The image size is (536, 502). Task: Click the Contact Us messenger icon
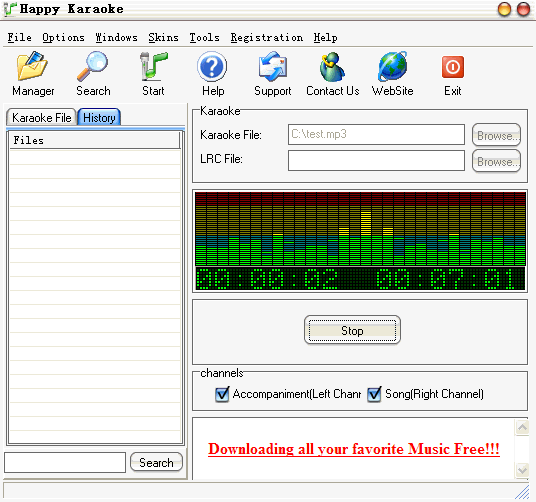(x=332, y=66)
